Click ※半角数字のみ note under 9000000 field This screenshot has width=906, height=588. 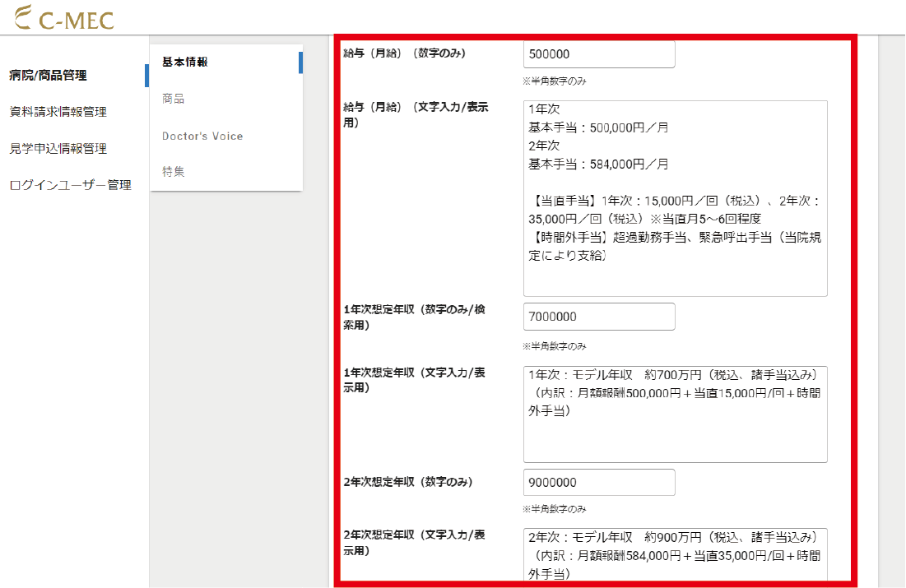coord(555,509)
